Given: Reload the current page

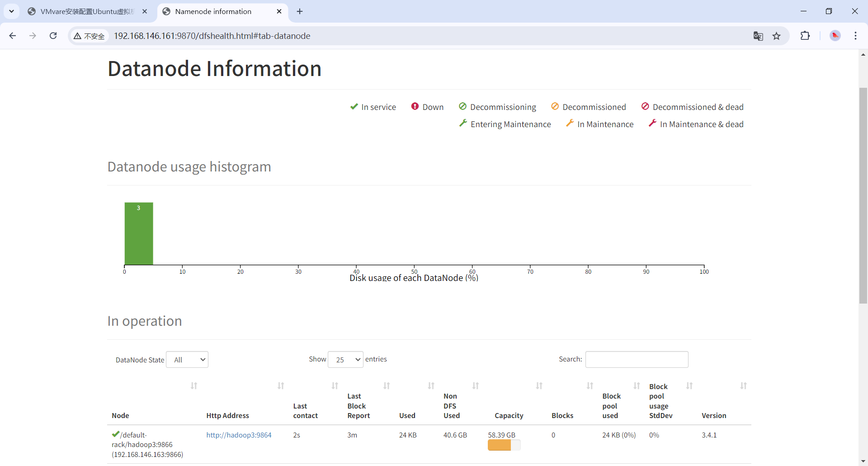Looking at the screenshot, I should pyautogui.click(x=53, y=36).
